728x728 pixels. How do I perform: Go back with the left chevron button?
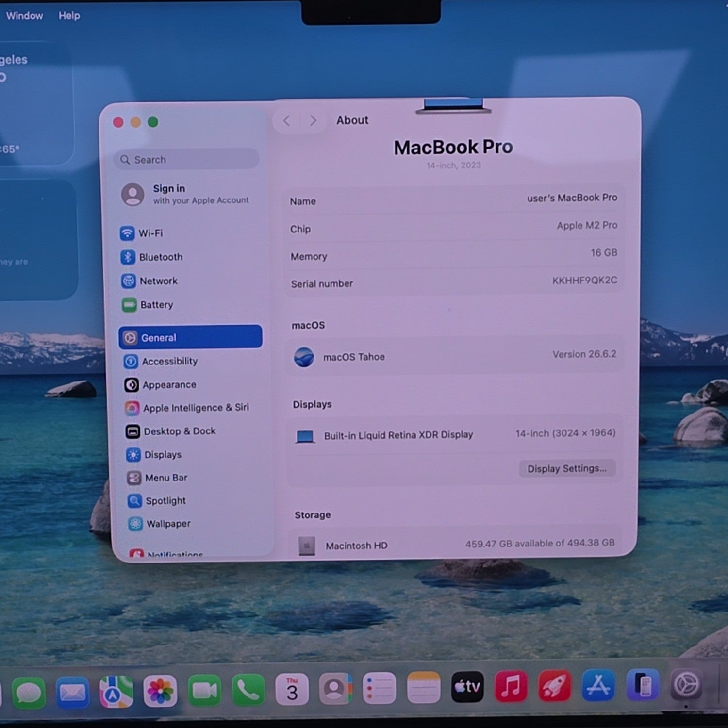287,120
